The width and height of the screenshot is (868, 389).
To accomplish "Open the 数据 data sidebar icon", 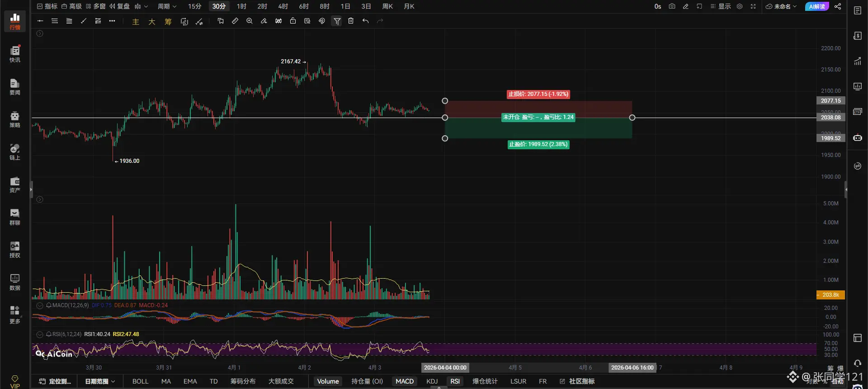I will pyautogui.click(x=15, y=282).
